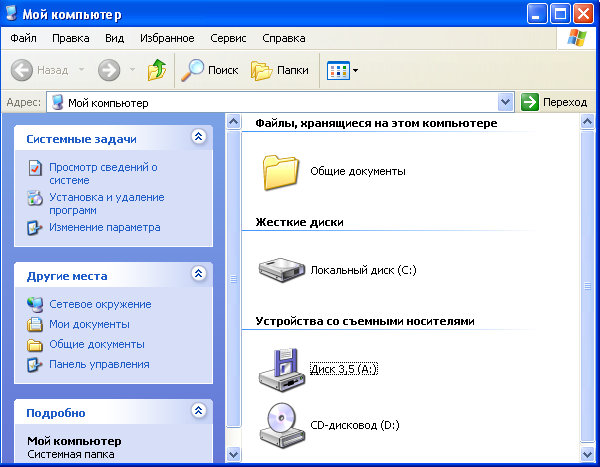
Task: Click the computer icon in address bar
Action: coord(57,103)
